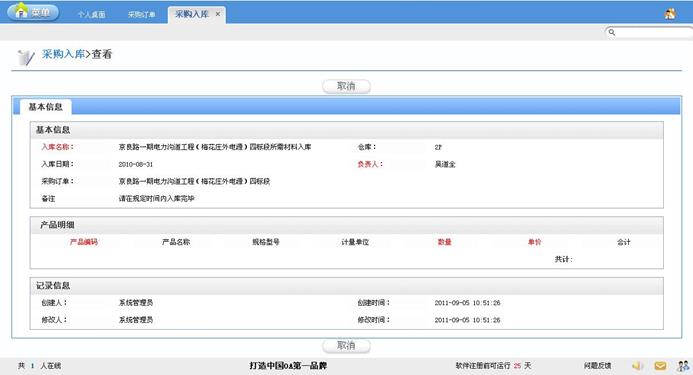Click the 产品编码 column header
693x375 pixels.
pos(84,242)
